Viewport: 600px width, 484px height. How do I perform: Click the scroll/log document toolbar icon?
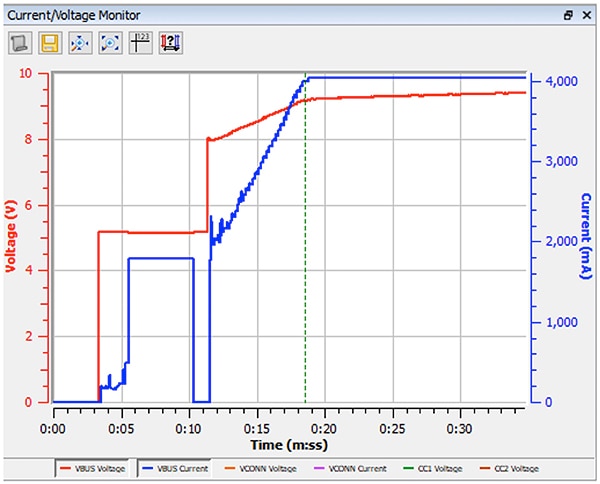point(19,44)
